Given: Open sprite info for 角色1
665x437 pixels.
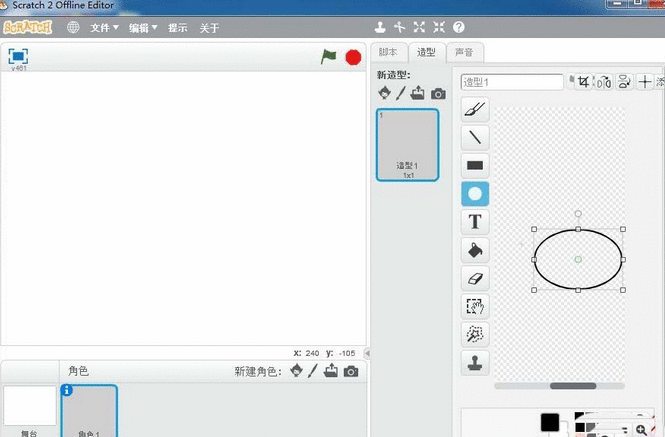Looking at the screenshot, I should (67, 391).
